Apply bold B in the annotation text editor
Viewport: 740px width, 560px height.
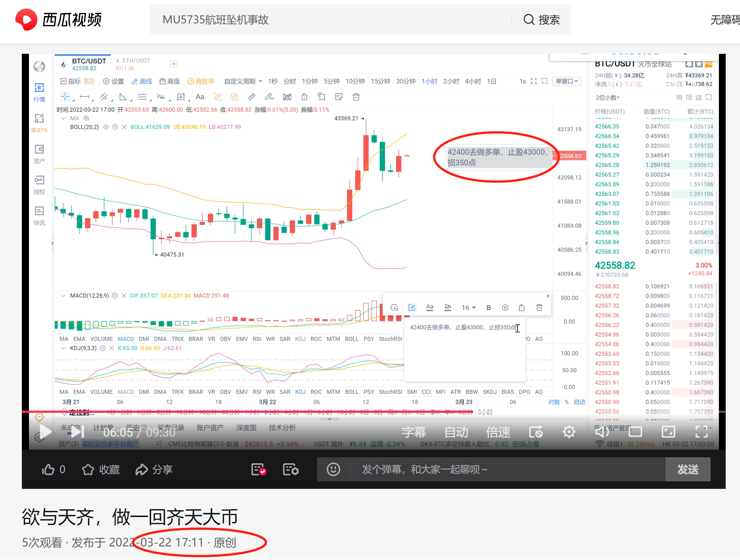pos(488,307)
